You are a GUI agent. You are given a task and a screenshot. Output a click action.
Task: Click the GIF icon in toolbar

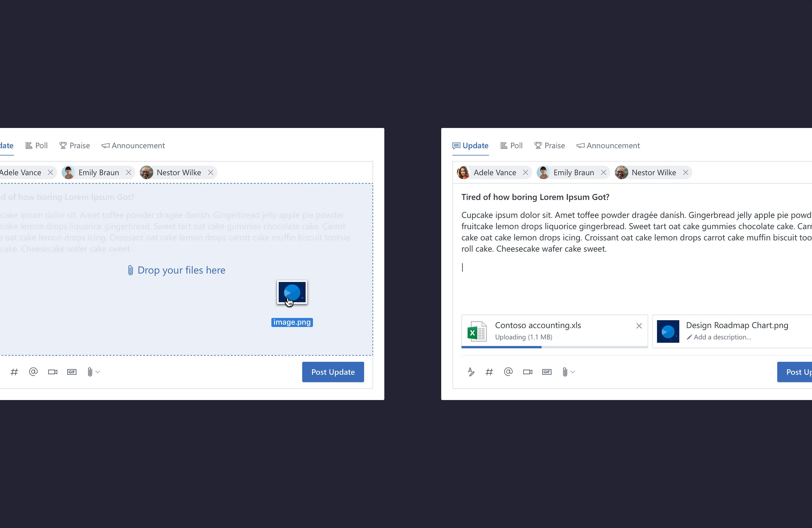(x=72, y=372)
